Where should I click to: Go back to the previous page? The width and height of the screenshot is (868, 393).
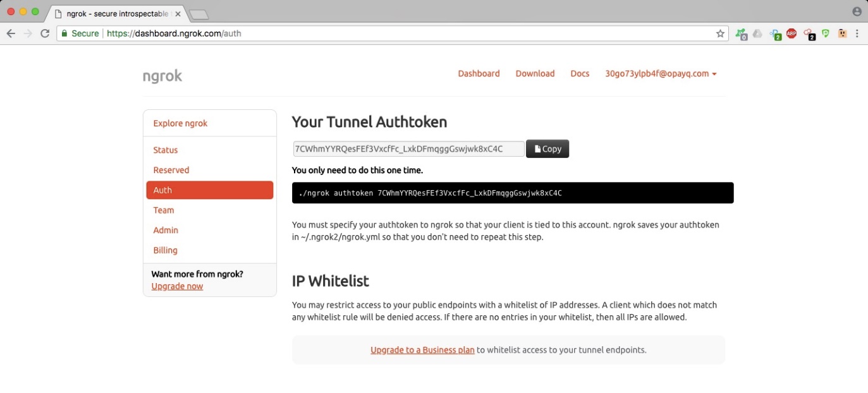(11, 33)
